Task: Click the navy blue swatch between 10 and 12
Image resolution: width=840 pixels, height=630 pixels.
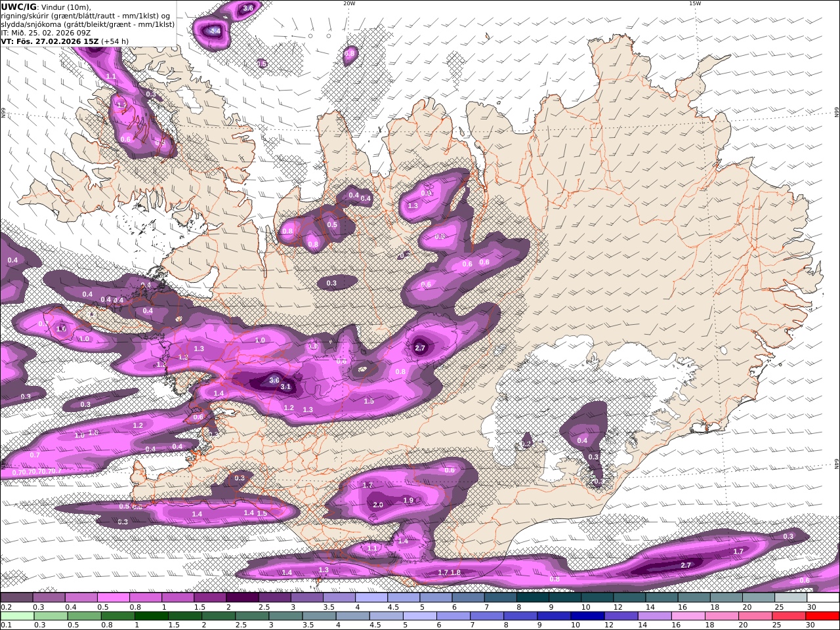Action: [x=587, y=616]
